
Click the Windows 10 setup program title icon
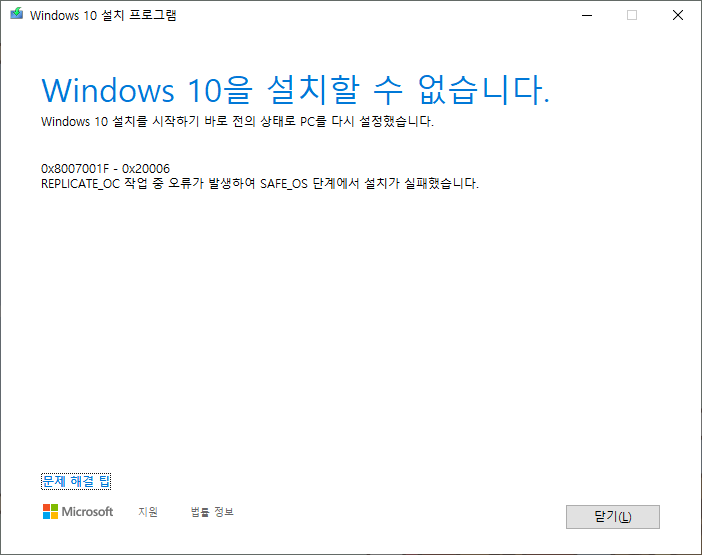click(x=17, y=14)
